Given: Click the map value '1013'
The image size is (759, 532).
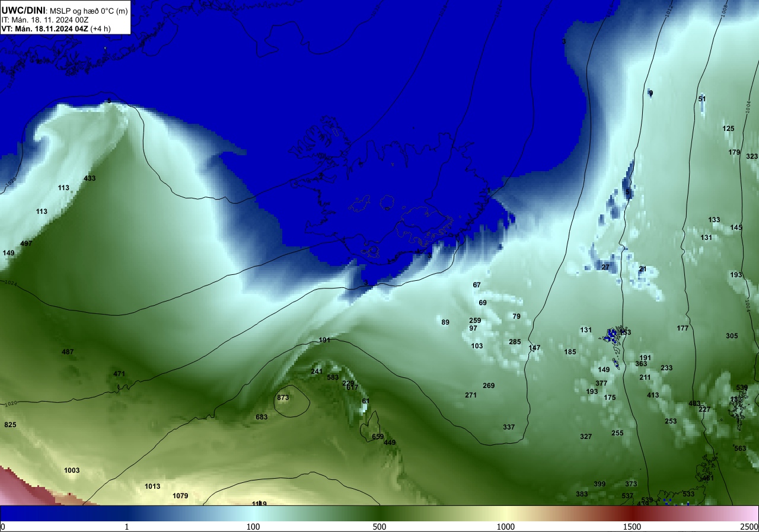Looking at the screenshot, I should [x=152, y=486].
